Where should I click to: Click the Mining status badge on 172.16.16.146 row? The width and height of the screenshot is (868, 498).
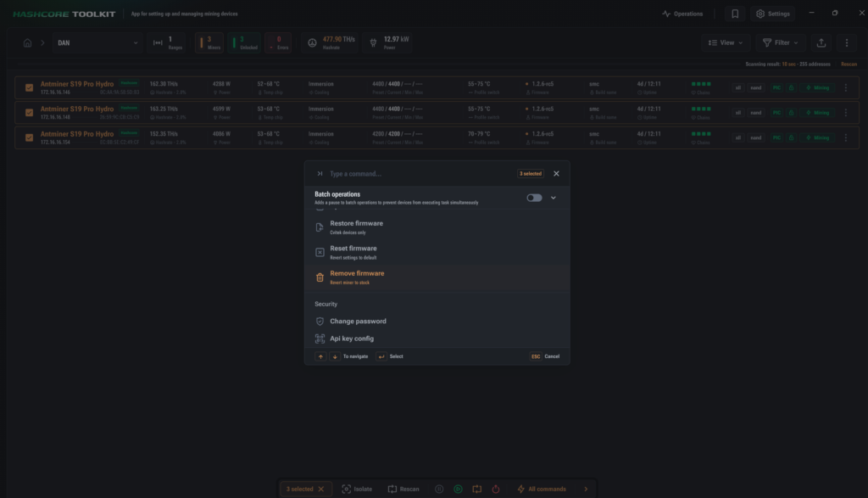[817, 87]
